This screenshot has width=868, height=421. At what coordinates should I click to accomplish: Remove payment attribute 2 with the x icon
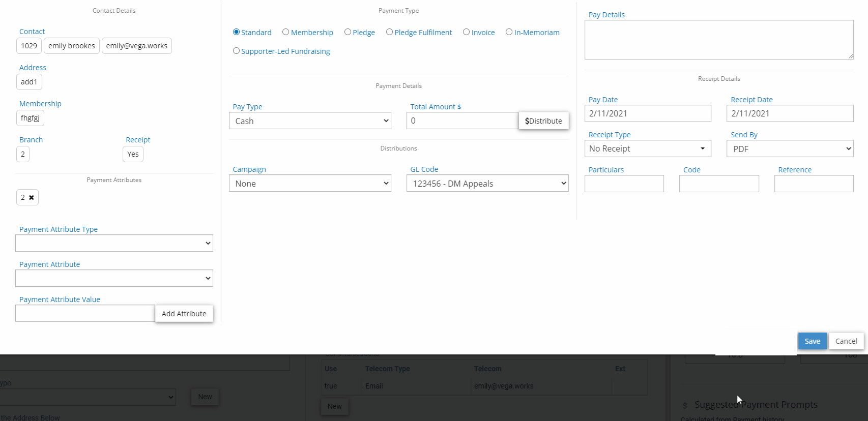click(32, 197)
